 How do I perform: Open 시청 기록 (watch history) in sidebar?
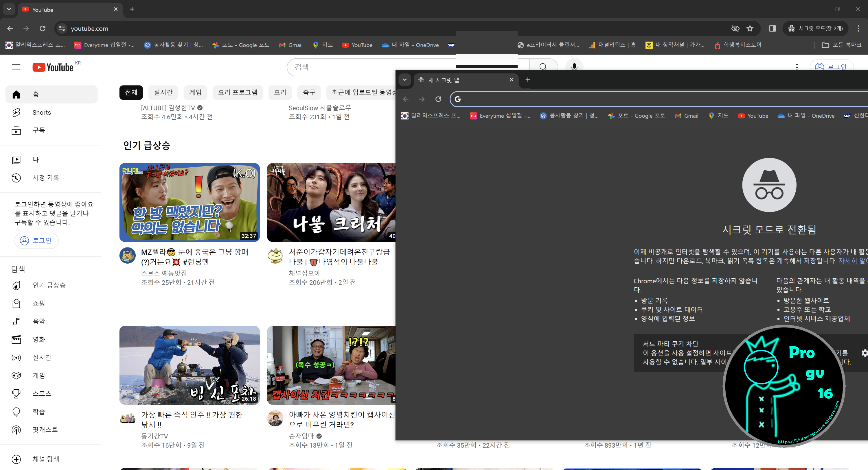coord(46,177)
